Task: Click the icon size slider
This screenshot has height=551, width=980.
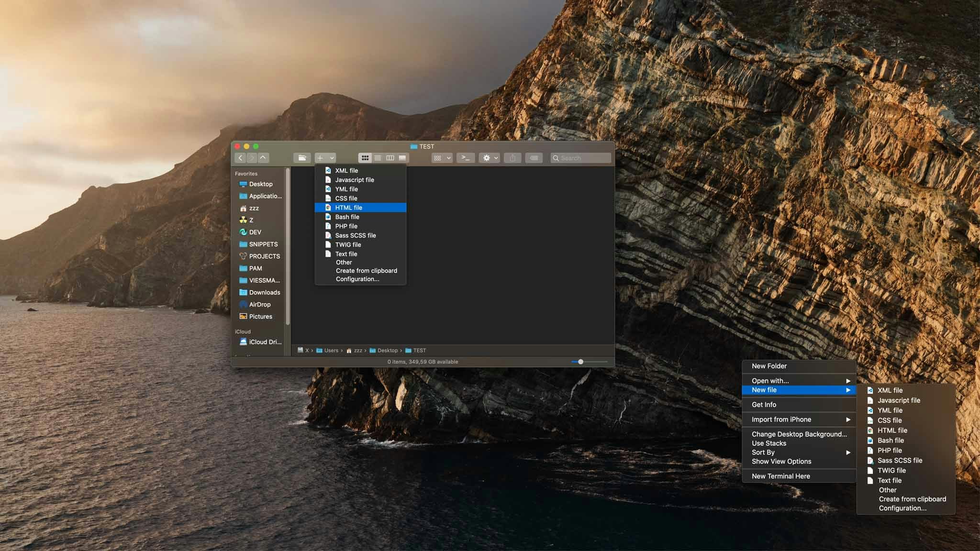Action: 580,362
